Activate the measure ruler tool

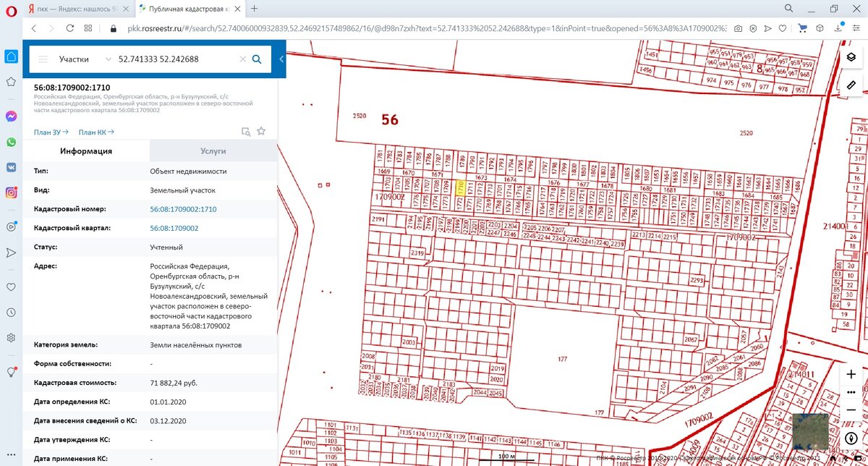click(851, 85)
